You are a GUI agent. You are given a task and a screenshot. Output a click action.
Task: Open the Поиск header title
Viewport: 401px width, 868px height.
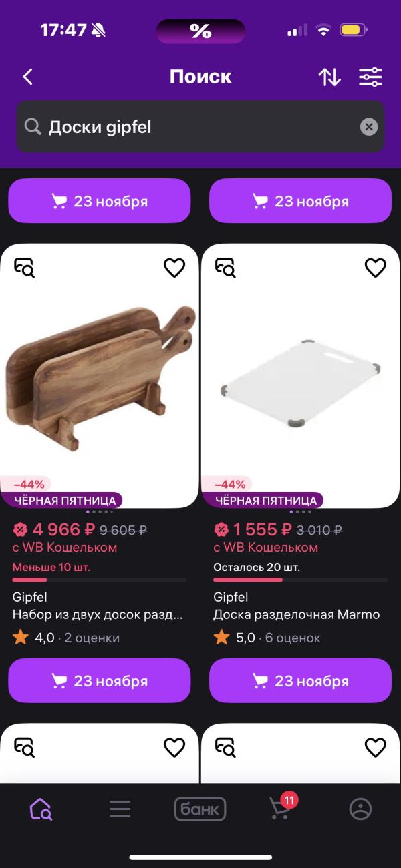pos(200,76)
